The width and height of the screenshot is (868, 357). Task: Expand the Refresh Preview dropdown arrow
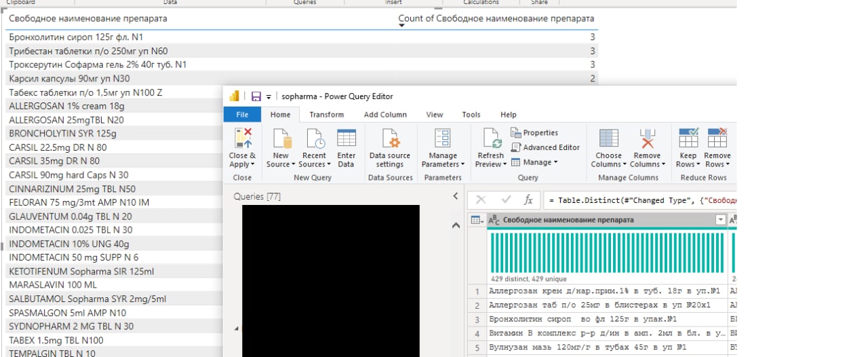[x=505, y=165]
